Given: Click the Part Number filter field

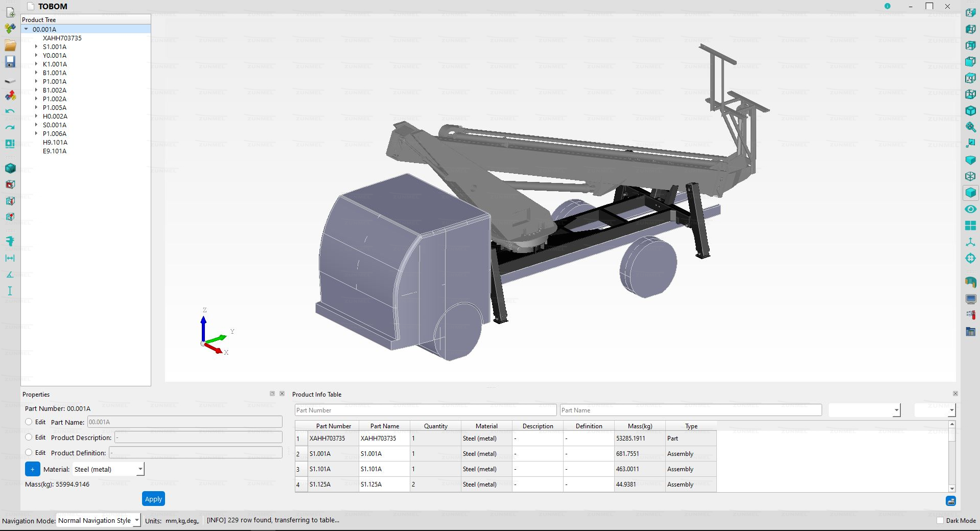Looking at the screenshot, I should (425, 410).
